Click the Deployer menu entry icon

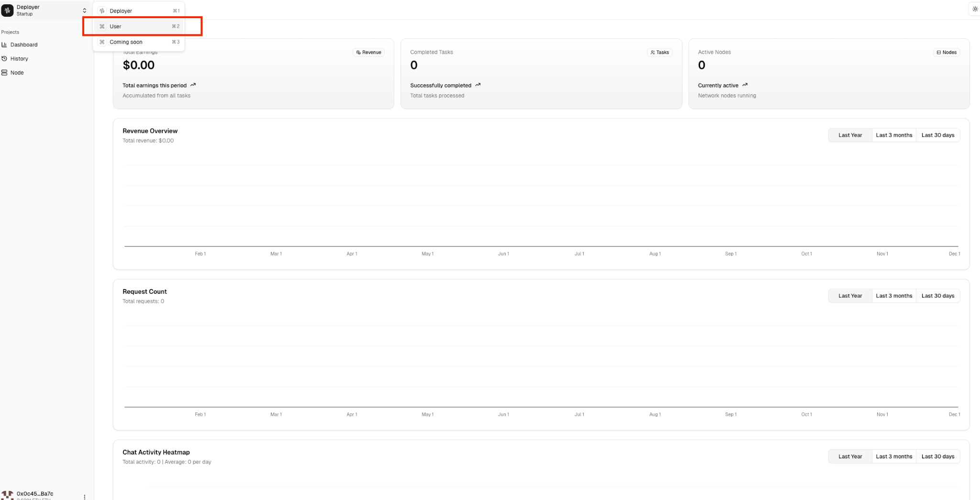tap(102, 11)
